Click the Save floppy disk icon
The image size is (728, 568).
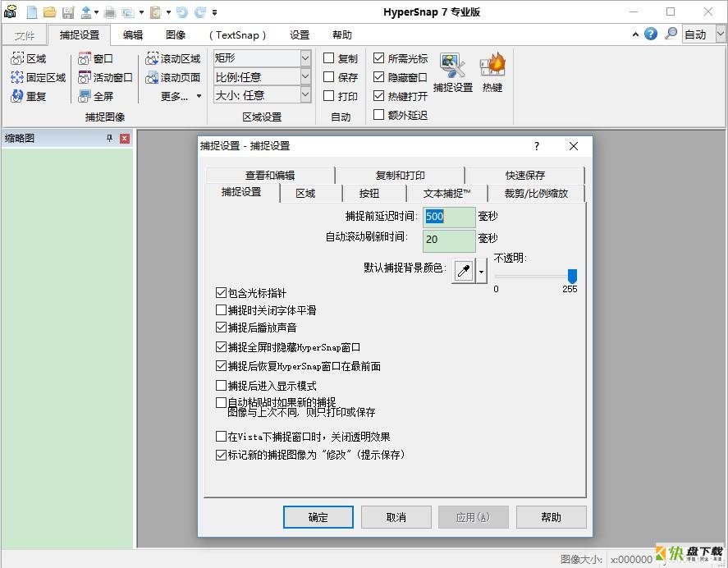pos(68,12)
